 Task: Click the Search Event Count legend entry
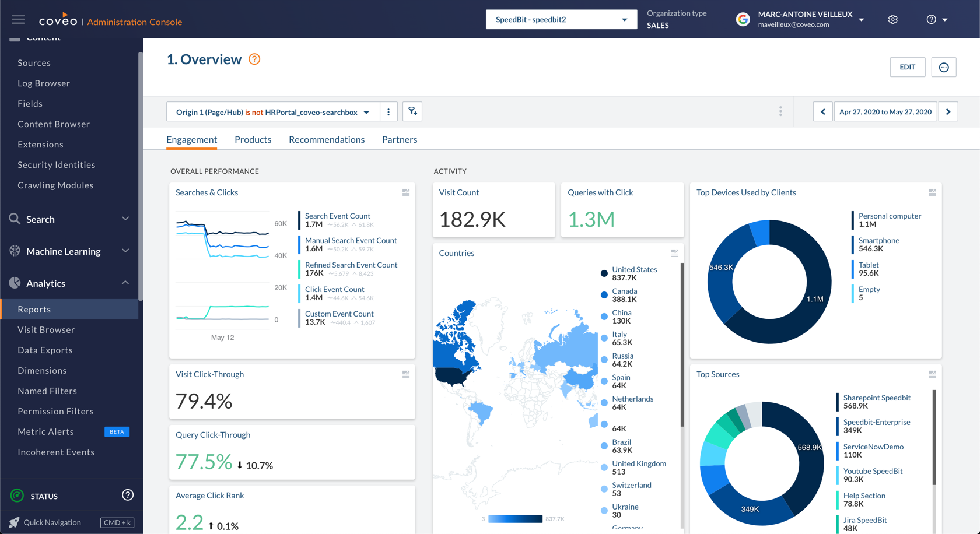tap(339, 220)
